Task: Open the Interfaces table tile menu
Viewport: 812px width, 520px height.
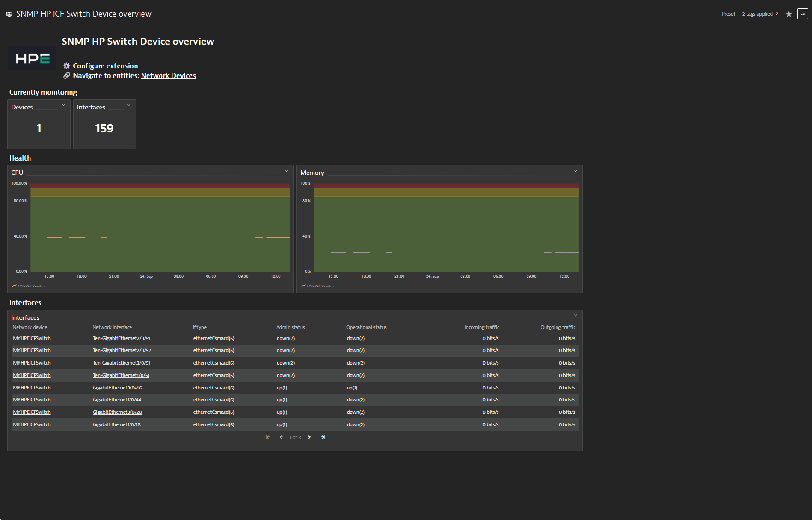Action: [x=575, y=316]
